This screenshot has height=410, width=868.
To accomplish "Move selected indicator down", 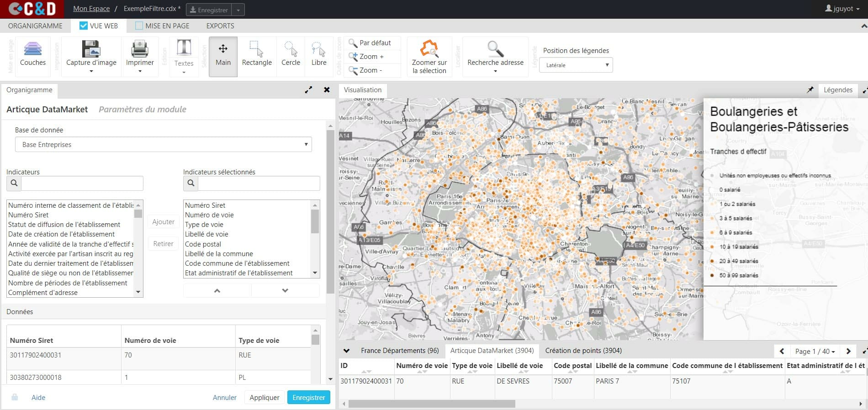I will [x=285, y=290].
